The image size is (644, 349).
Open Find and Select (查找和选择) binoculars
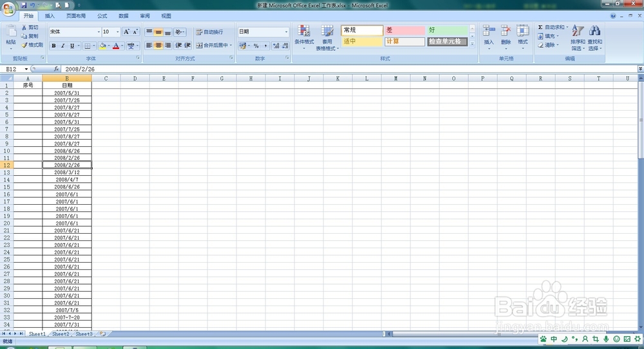pos(594,37)
